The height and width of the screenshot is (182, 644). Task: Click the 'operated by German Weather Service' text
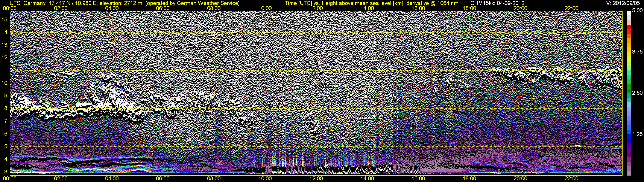pos(192,3)
